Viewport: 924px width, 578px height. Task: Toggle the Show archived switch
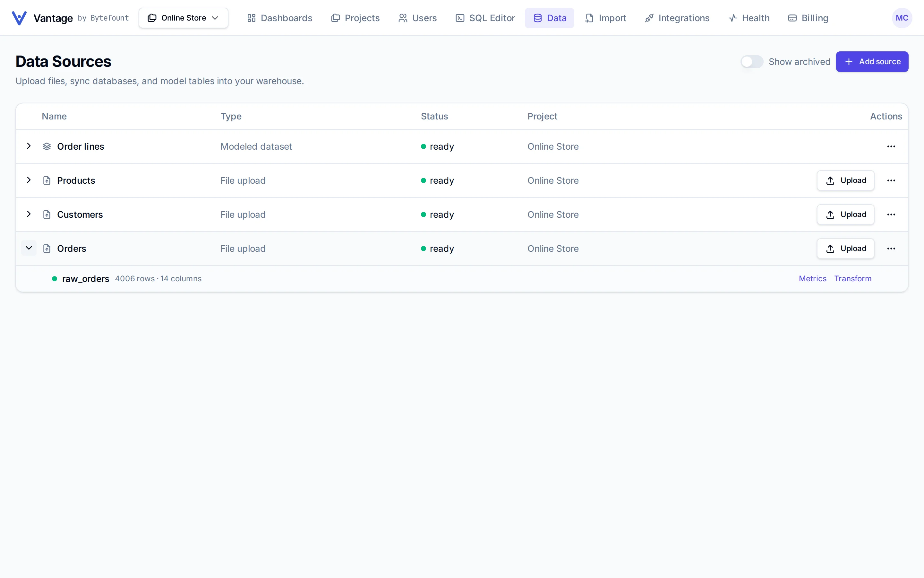751,62
